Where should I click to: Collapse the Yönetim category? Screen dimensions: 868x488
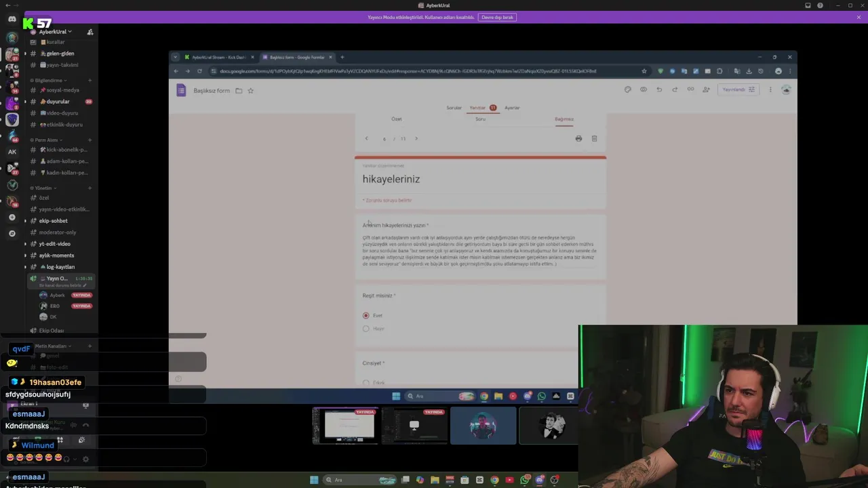click(43, 188)
